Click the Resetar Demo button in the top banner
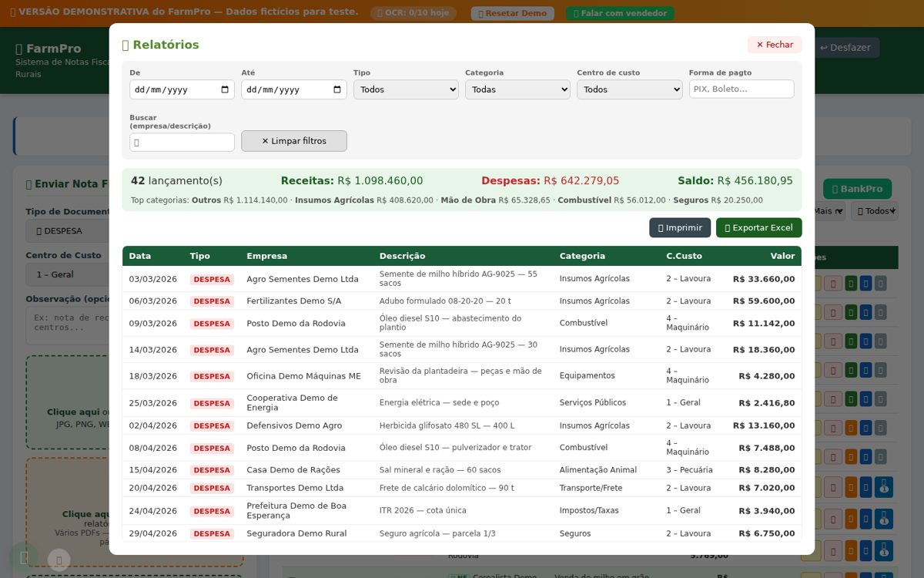924x578 pixels. coord(512,13)
